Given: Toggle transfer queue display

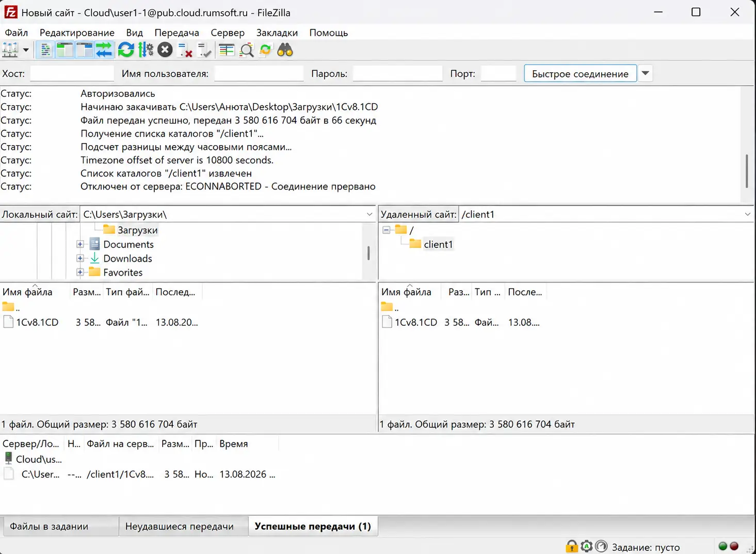Looking at the screenshot, I should [x=104, y=50].
